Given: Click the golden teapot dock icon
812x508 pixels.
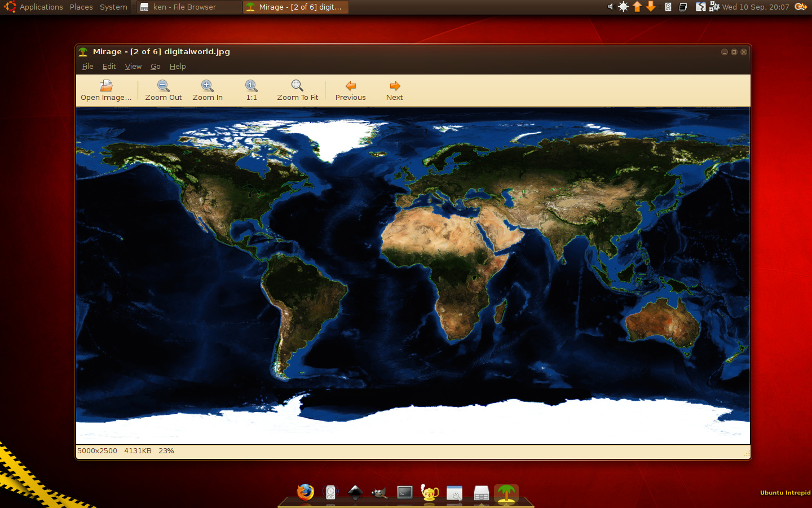Looking at the screenshot, I should pyautogui.click(x=430, y=493).
